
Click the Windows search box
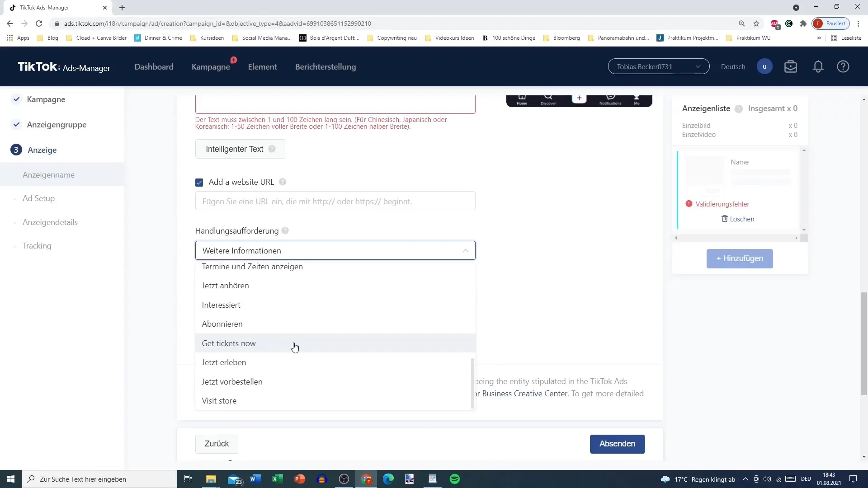pos(99,479)
